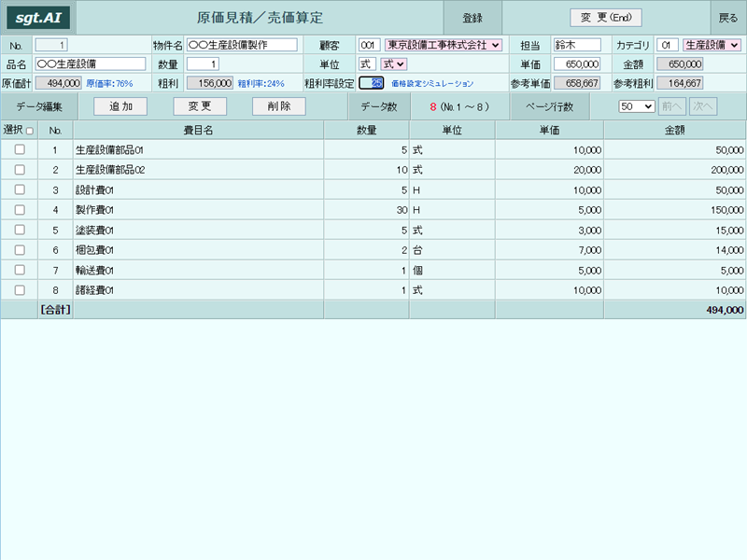Screen dimensions: 747x560
Task: Click the 梱包費01 item name
Action: [95, 250]
